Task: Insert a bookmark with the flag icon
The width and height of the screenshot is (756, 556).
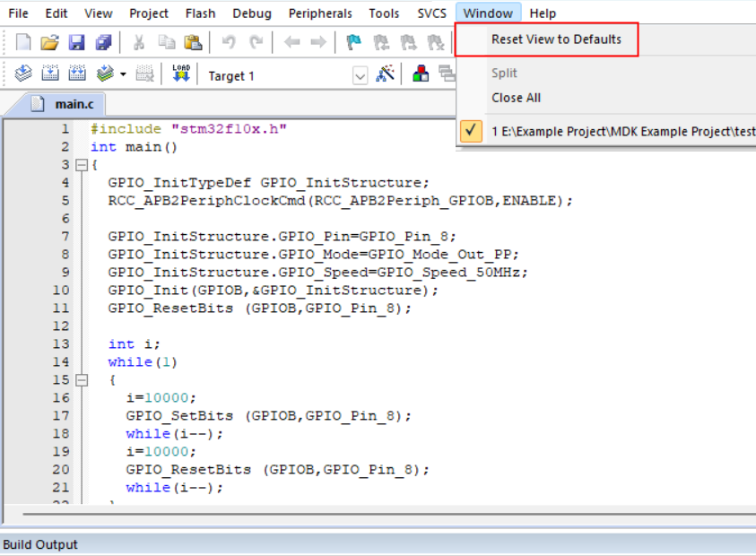Action: 354,42
